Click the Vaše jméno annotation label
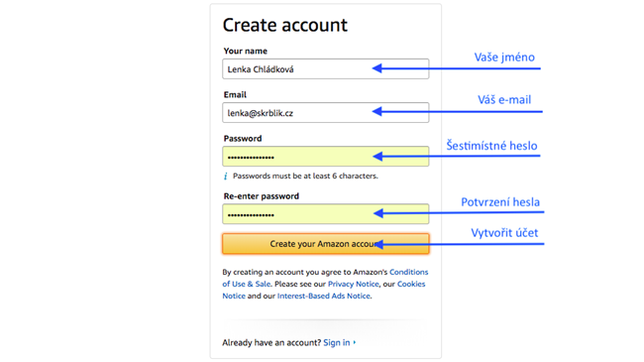 [504, 57]
